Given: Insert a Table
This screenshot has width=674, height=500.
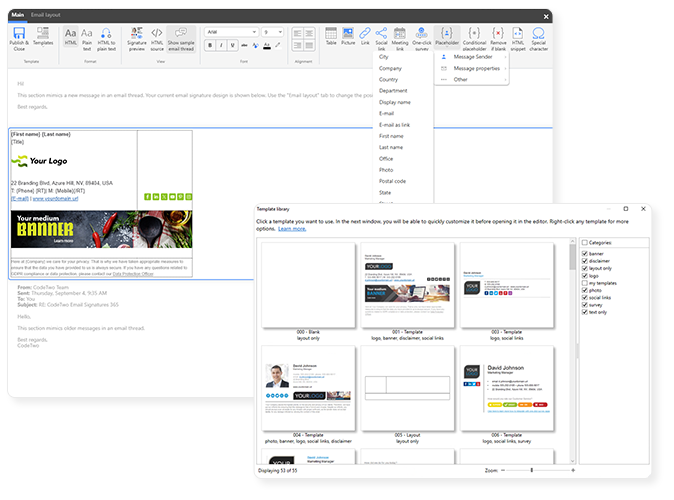Looking at the screenshot, I should coord(331,36).
